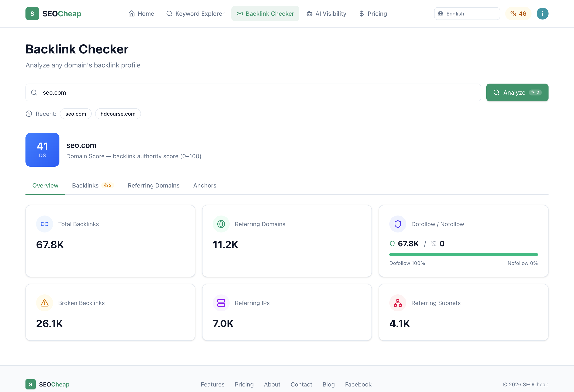The image size is (574, 392).
Task: Click the Dofollow/Nofollow shield icon
Action: tap(397, 224)
